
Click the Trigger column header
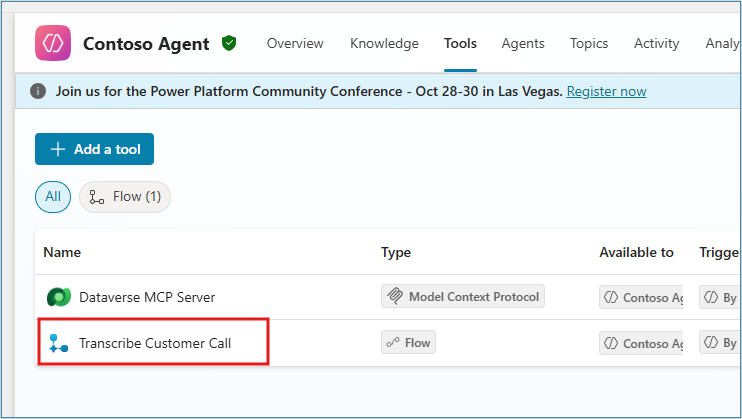click(x=720, y=252)
